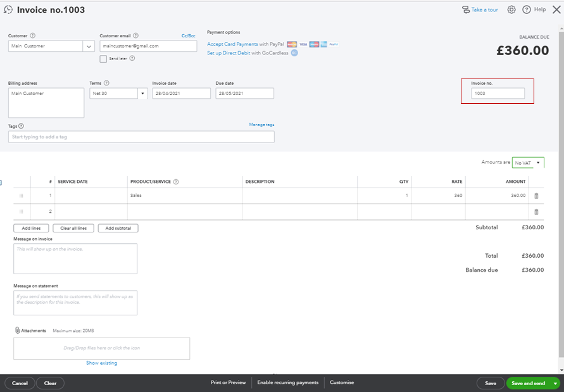Click the Due date field

point(244,94)
